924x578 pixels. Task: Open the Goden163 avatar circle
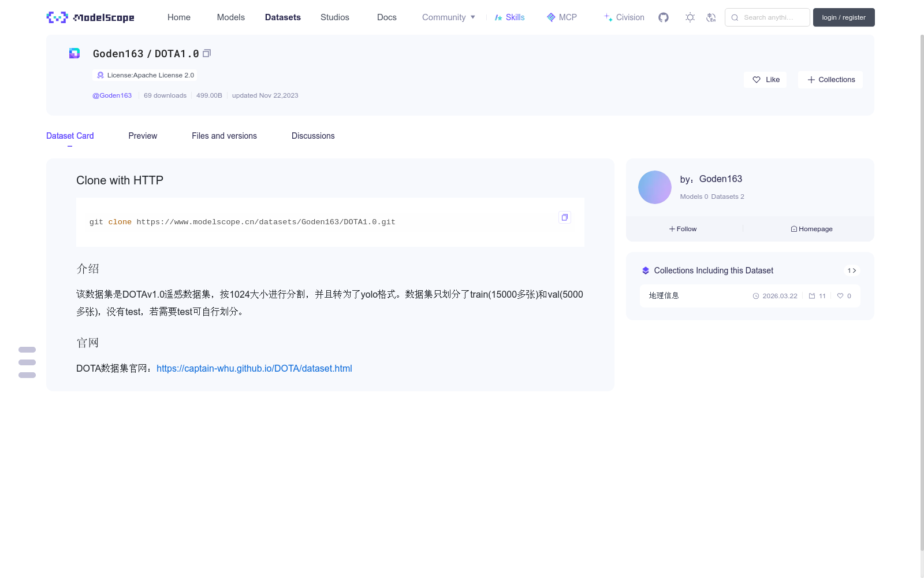point(655,187)
